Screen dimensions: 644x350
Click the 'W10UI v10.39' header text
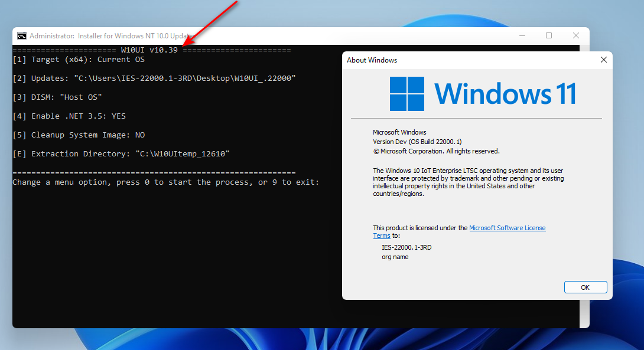(149, 50)
